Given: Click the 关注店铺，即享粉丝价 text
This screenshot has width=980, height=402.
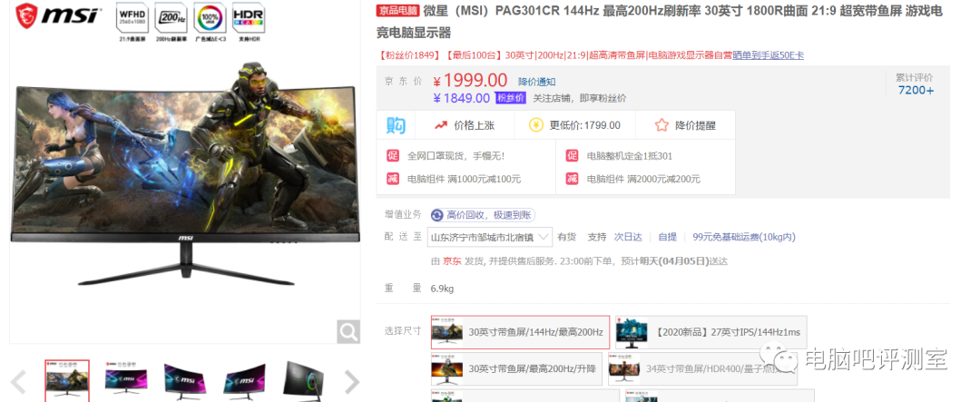Looking at the screenshot, I should coord(579,98).
